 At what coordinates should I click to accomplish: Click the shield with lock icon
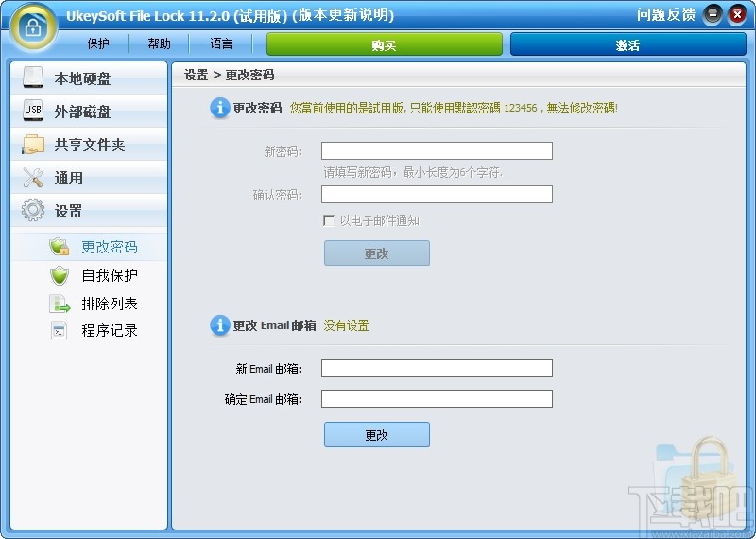click(x=60, y=247)
